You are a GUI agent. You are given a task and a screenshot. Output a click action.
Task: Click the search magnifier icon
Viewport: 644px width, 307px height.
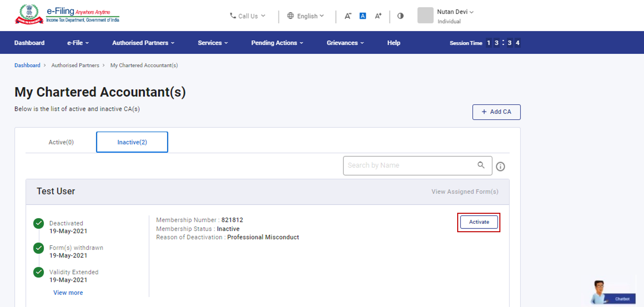point(481,165)
